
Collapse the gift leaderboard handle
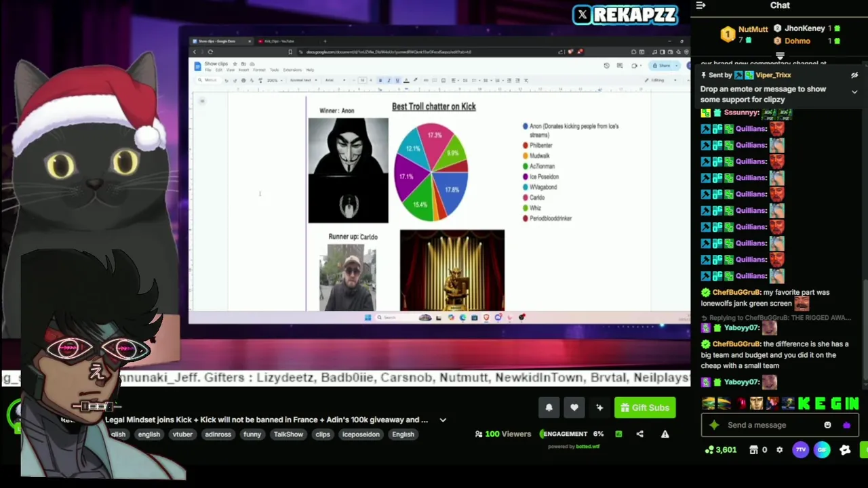(780, 56)
